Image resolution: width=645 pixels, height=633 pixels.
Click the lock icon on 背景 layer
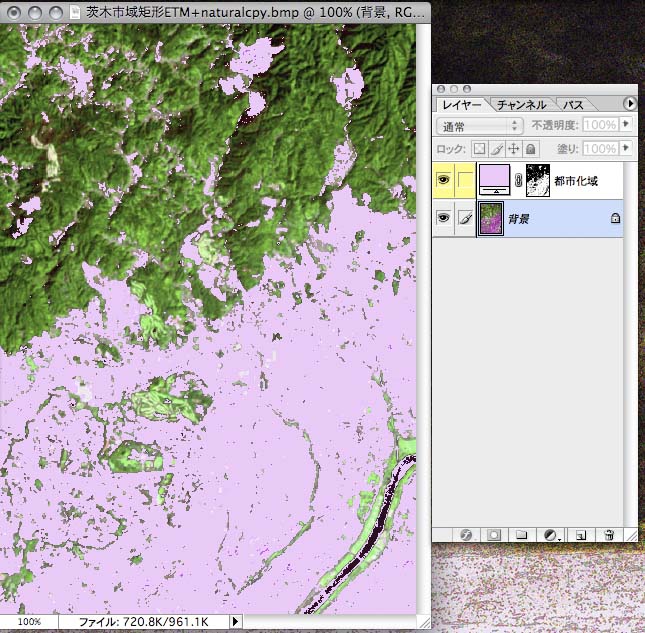[615, 218]
